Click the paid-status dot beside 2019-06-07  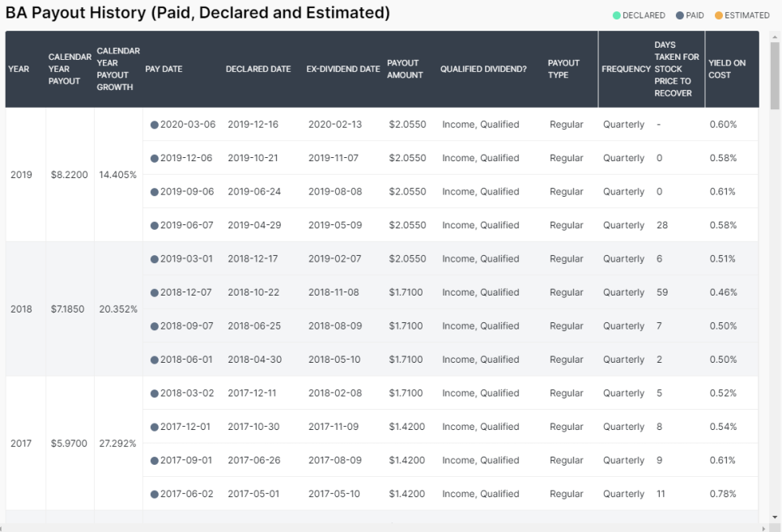pos(155,226)
